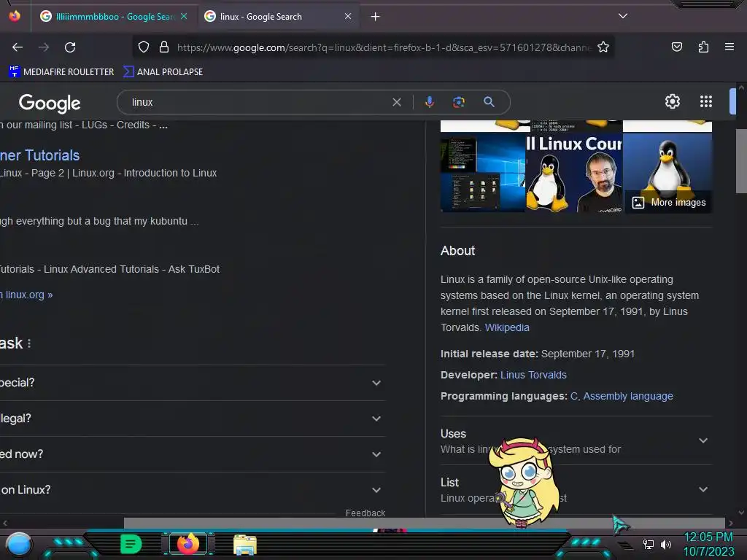Click the horizontal page scrollbar
The height and width of the screenshot is (560, 747).
(424, 523)
